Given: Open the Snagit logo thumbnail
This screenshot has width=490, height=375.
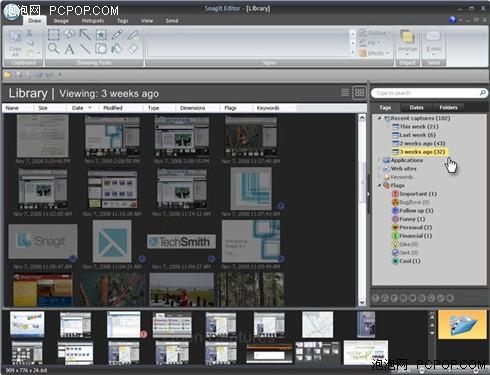Looking at the screenshot, I should (x=43, y=241).
